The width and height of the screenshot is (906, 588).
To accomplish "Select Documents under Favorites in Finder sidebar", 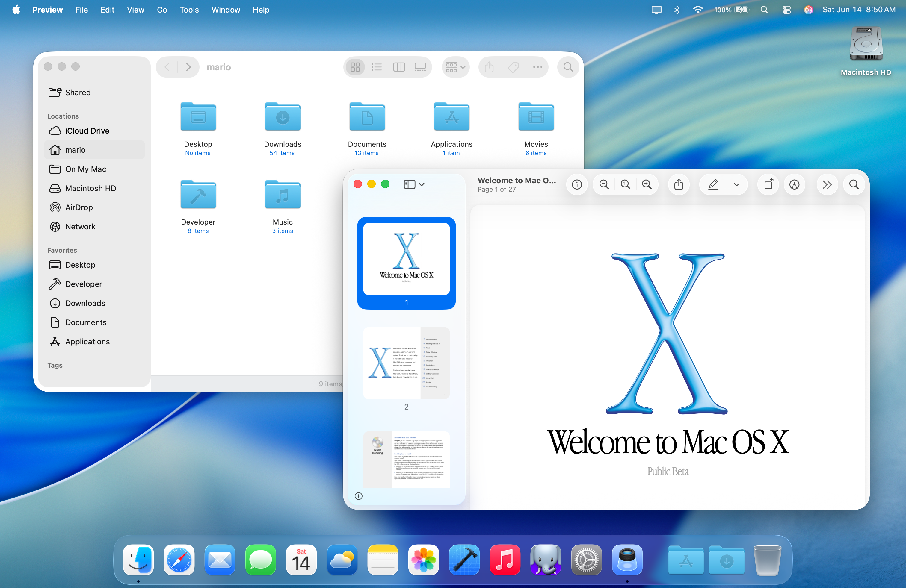I will [94, 322].
